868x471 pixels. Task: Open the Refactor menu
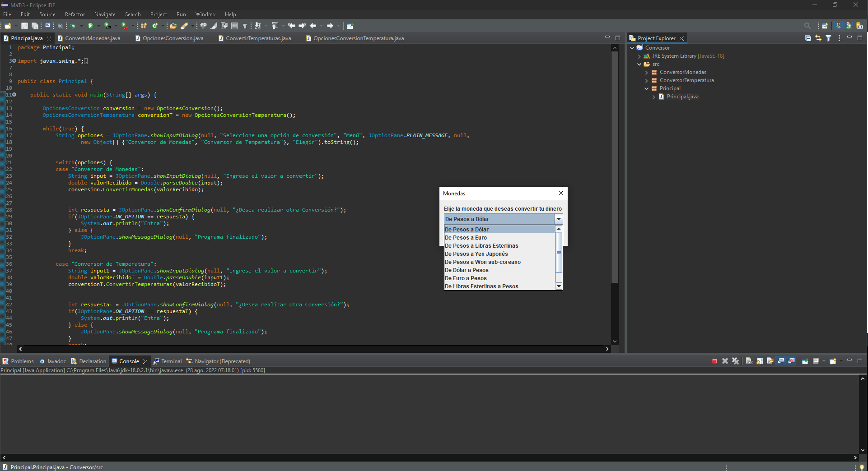point(75,14)
